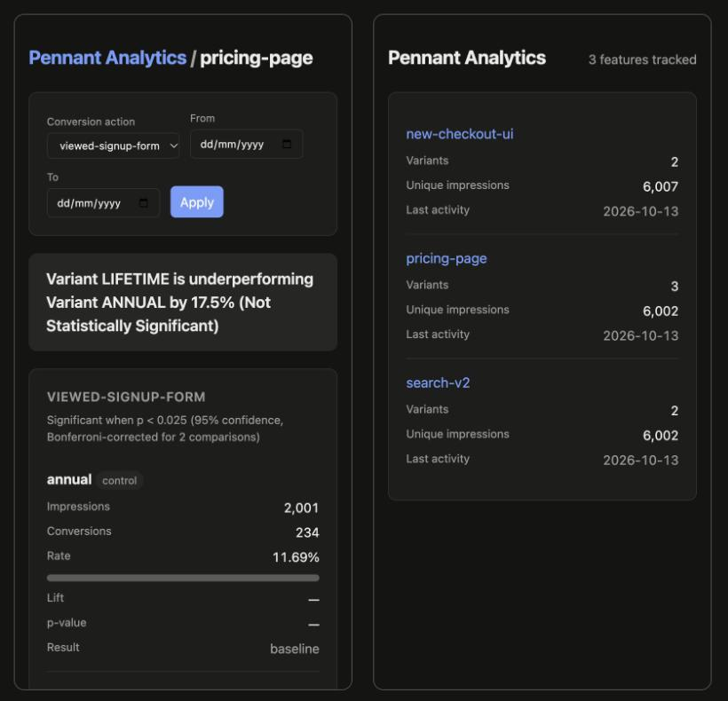Click search-v2 Last activity date value
The width and height of the screenshot is (728, 701).
(641, 461)
